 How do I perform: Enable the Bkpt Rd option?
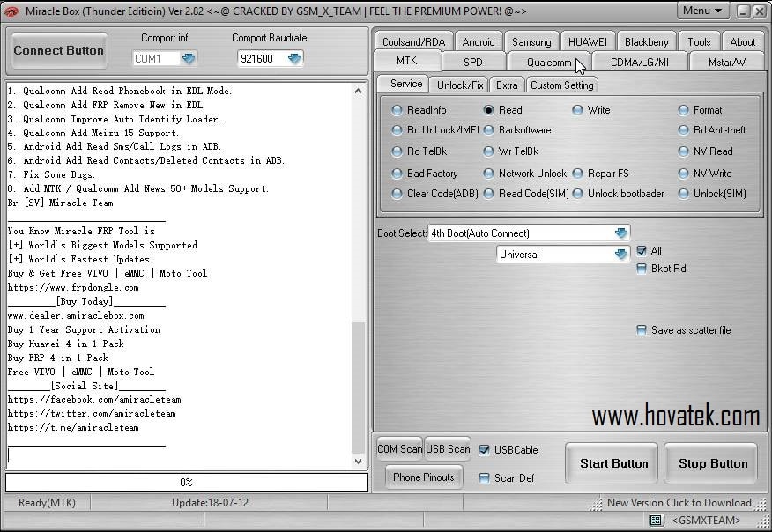[642, 268]
